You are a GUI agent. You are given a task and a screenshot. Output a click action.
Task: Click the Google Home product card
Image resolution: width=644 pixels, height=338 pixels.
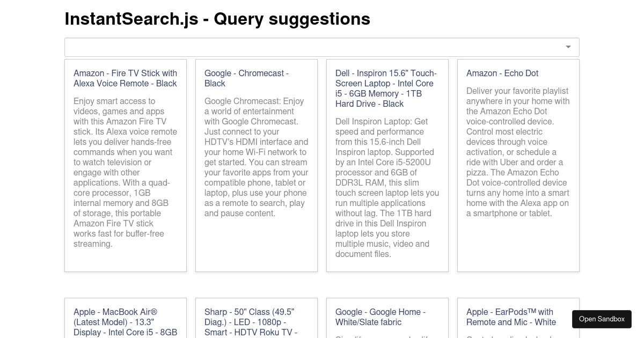click(x=387, y=319)
